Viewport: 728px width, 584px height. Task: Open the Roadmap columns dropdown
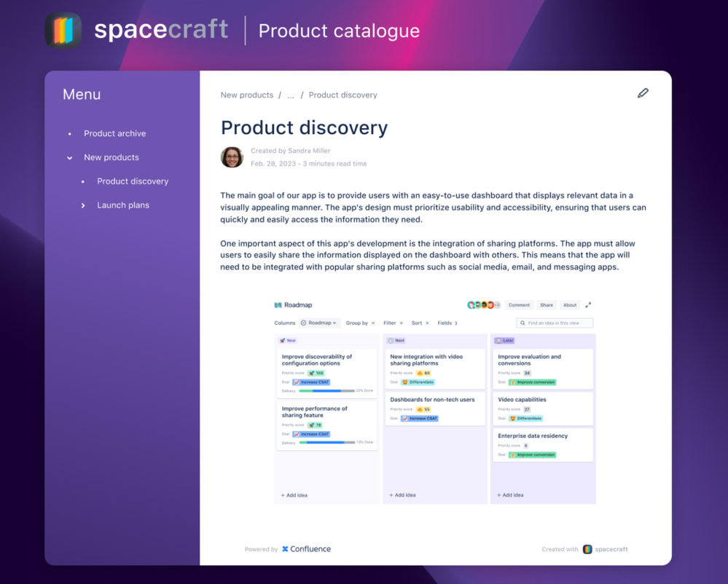tap(320, 323)
